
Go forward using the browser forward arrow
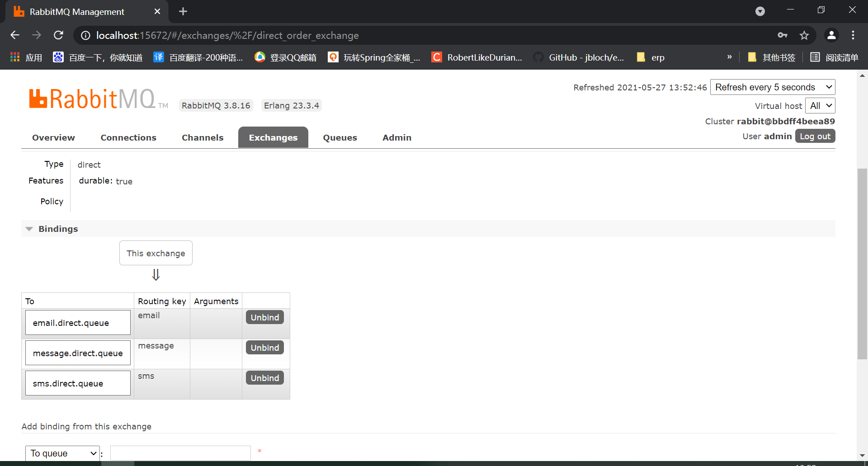37,35
